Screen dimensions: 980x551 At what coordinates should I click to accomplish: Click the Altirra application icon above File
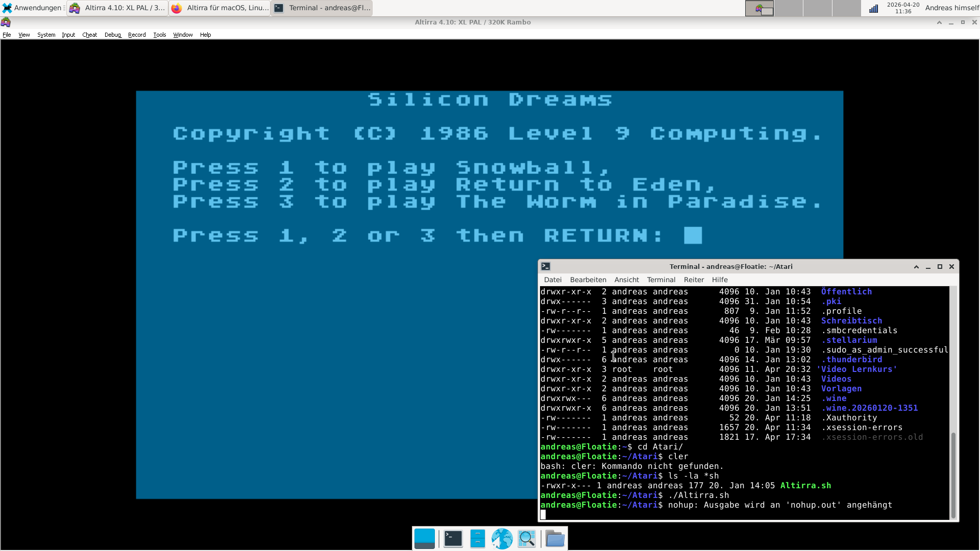point(6,22)
